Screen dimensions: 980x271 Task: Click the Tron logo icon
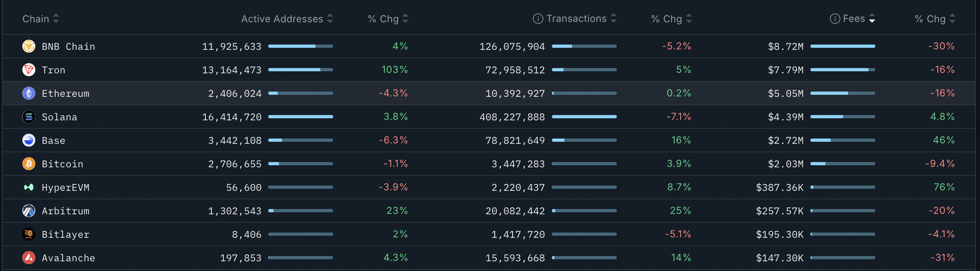click(29, 70)
